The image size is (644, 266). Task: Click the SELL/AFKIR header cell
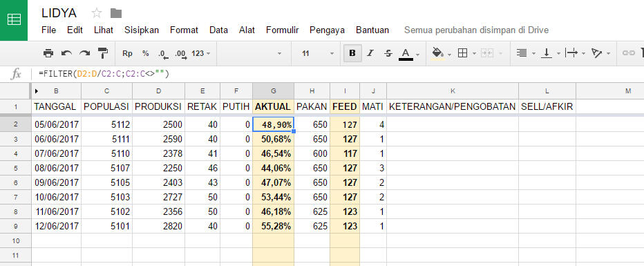[547, 106]
